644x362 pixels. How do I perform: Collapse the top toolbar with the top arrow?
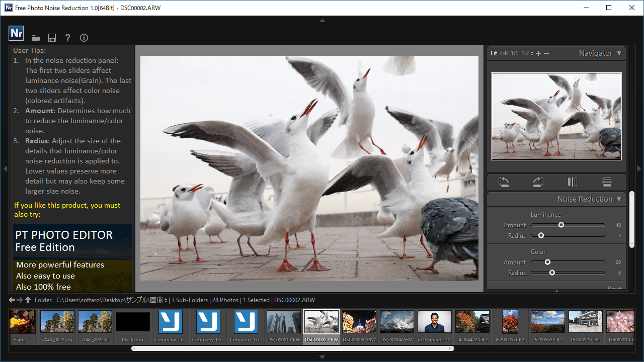tap(322, 21)
